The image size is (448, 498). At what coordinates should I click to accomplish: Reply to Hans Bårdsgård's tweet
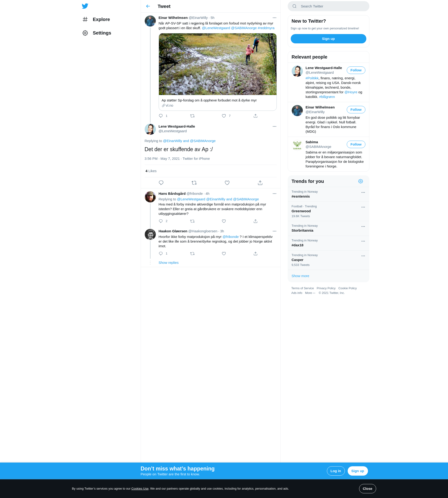click(x=161, y=221)
